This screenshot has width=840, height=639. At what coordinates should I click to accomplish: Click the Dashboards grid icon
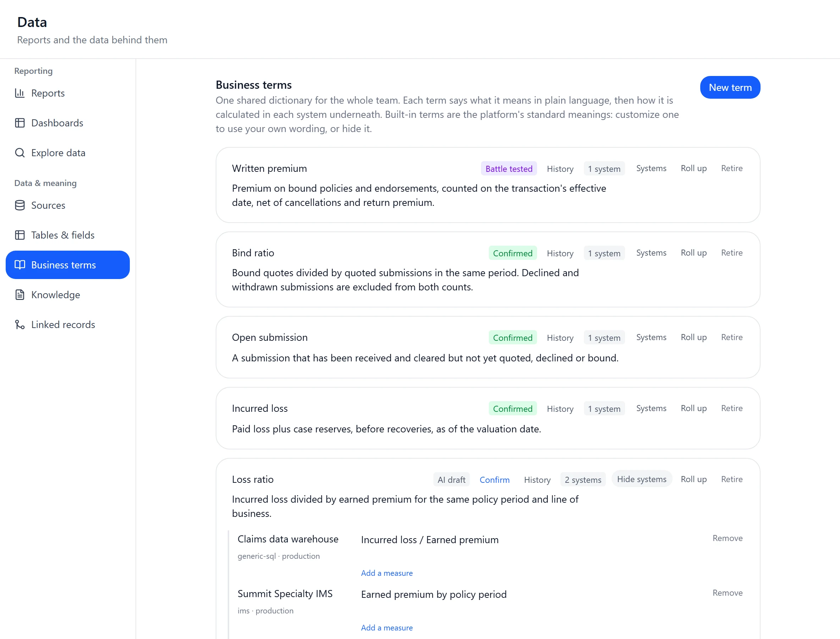click(20, 123)
